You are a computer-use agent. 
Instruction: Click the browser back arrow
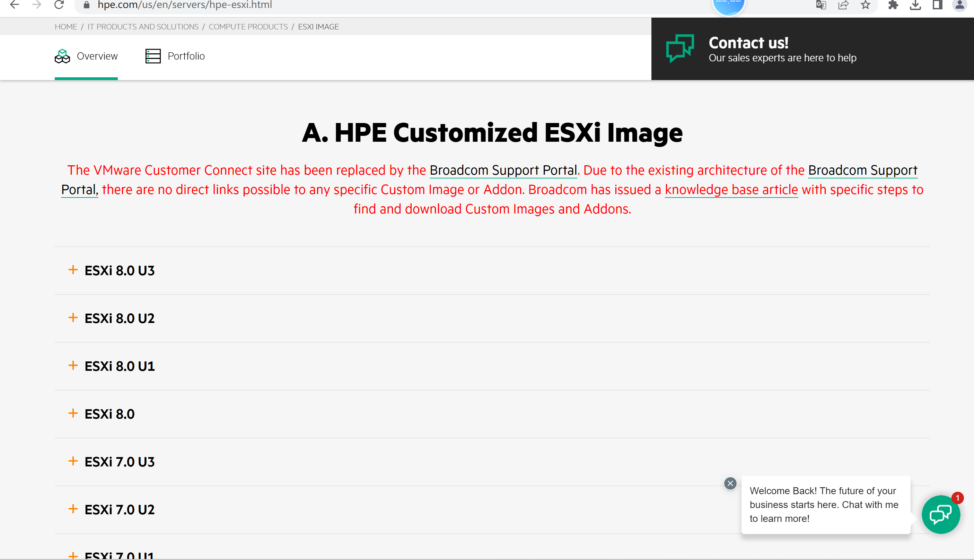(x=14, y=5)
